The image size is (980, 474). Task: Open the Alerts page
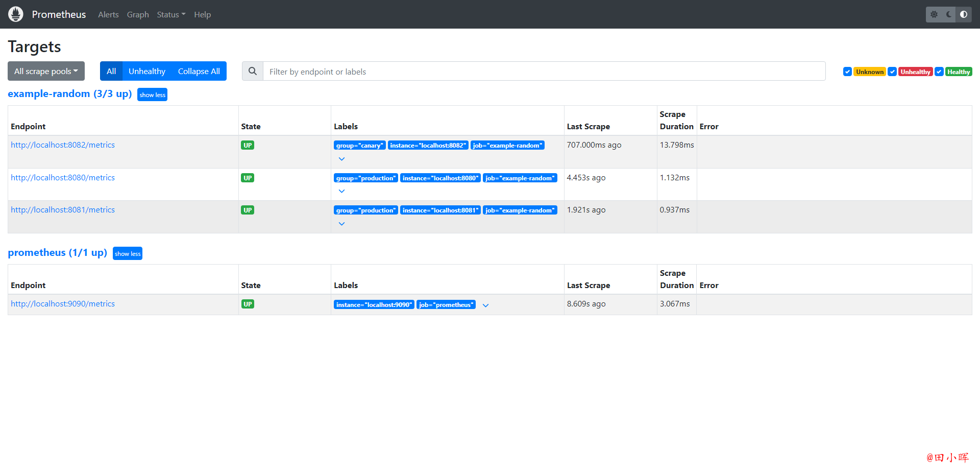[x=108, y=15]
